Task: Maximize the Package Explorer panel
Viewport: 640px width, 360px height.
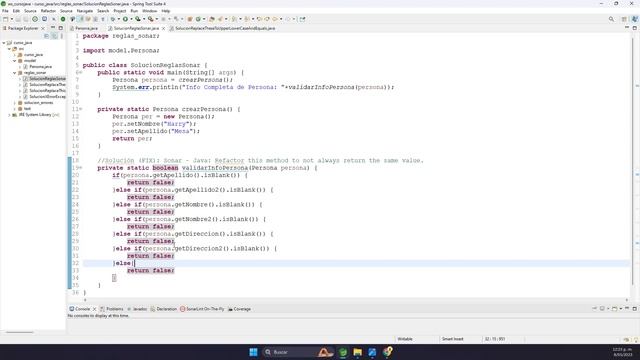Action: [x=60, y=28]
